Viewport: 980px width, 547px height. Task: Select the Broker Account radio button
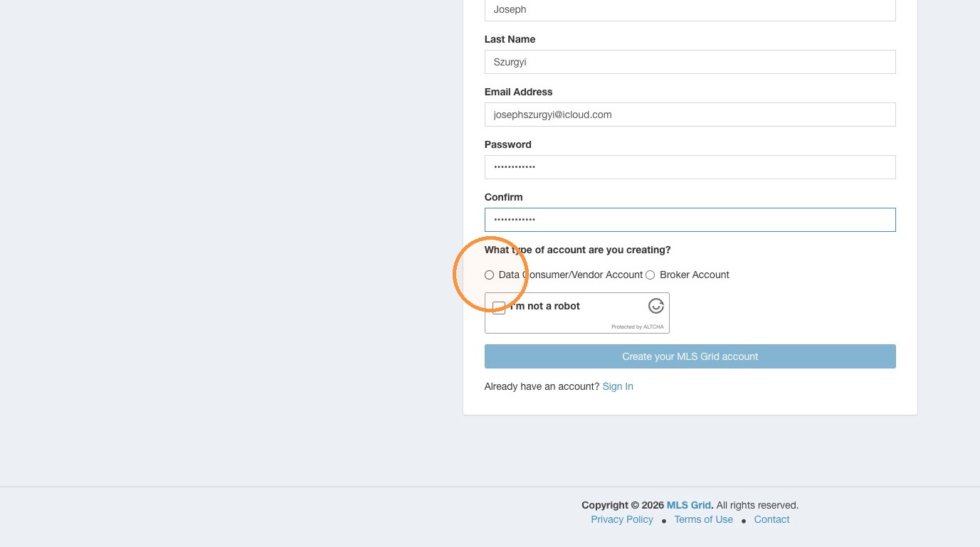click(x=650, y=275)
